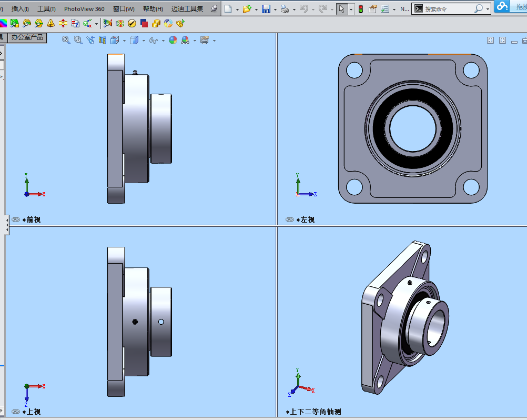Expand the Save dropdown arrow
This screenshot has width=527, height=420.
[x=275, y=9]
